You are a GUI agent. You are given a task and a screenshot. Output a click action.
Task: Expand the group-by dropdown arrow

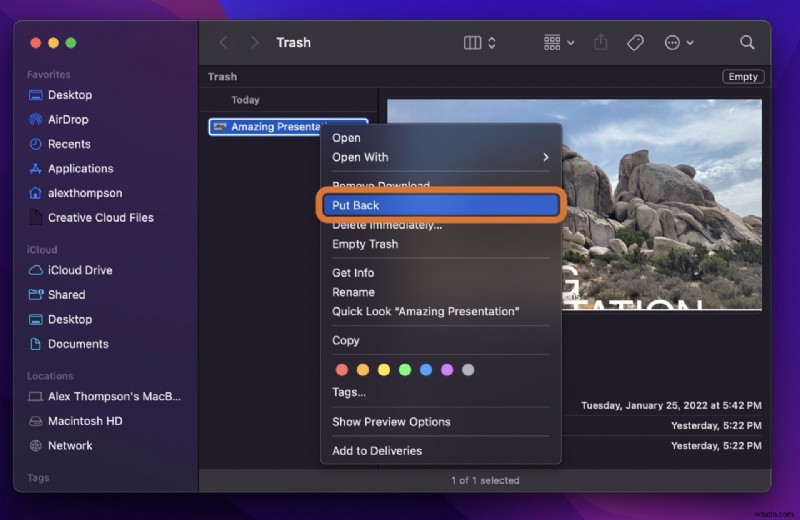coord(571,43)
